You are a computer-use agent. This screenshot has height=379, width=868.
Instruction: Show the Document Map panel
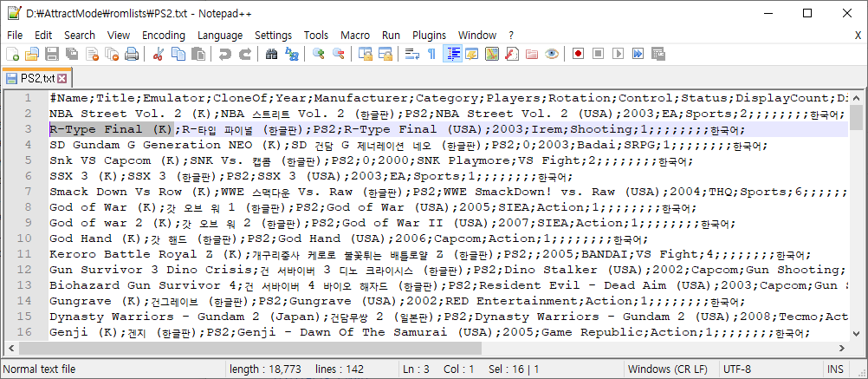491,54
